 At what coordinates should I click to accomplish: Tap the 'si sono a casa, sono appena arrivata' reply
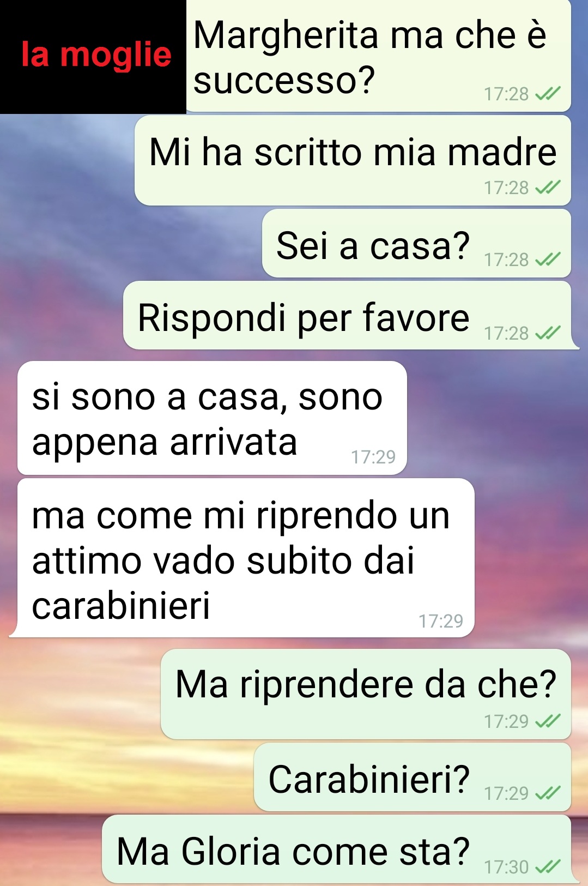point(212,418)
